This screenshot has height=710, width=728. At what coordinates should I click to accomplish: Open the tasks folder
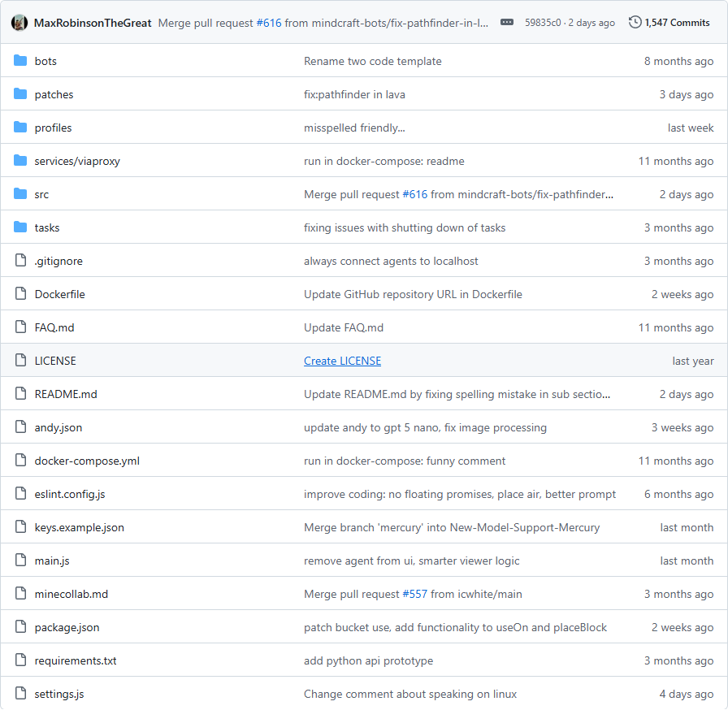47,227
